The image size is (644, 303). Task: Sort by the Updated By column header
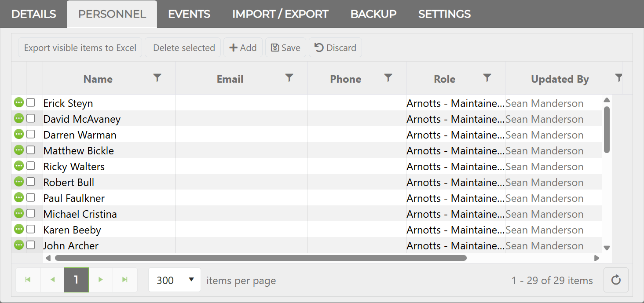click(560, 79)
